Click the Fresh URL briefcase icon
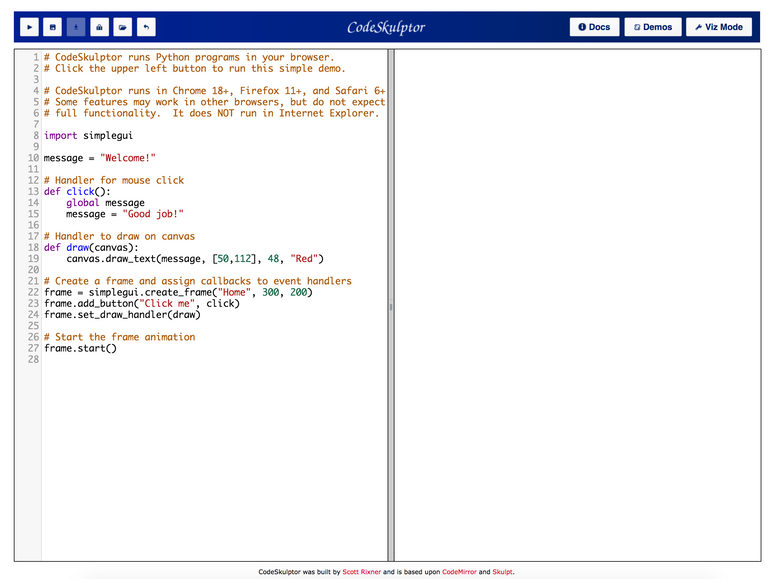The width and height of the screenshot is (768, 579). [99, 27]
